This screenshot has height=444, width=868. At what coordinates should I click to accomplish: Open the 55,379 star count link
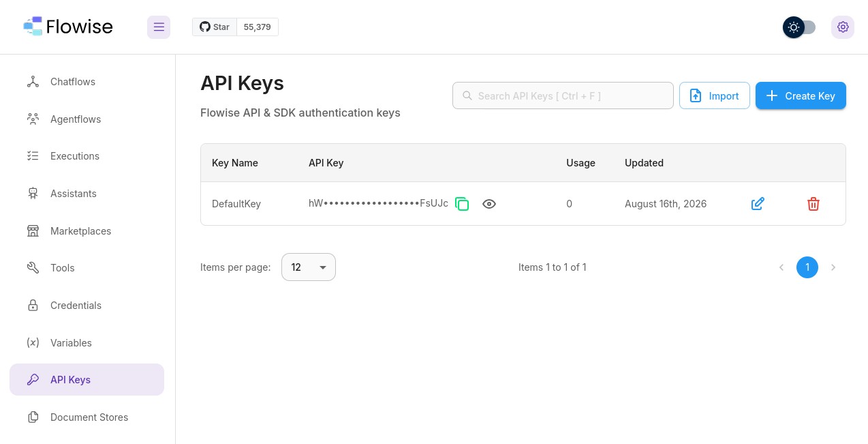(258, 27)
